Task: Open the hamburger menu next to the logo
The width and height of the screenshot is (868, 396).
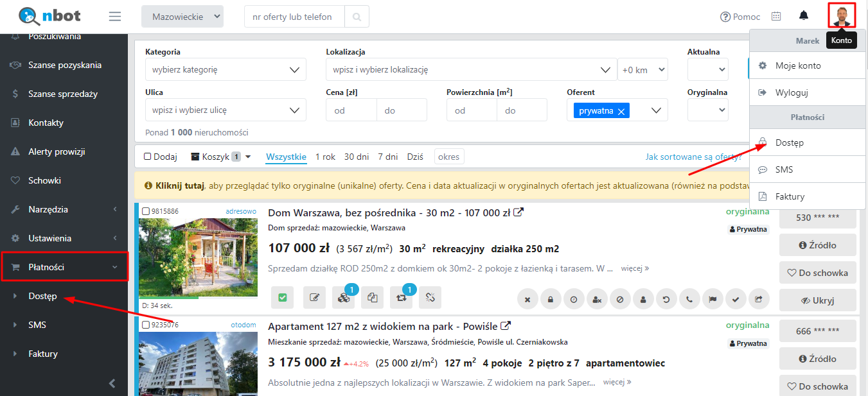Action: (x=115, y=17)
